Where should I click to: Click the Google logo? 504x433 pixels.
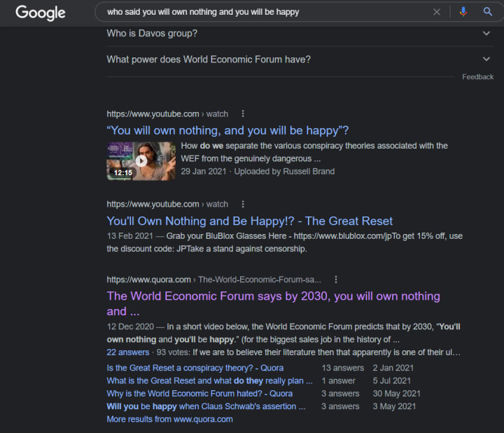[x=41, y=13]
